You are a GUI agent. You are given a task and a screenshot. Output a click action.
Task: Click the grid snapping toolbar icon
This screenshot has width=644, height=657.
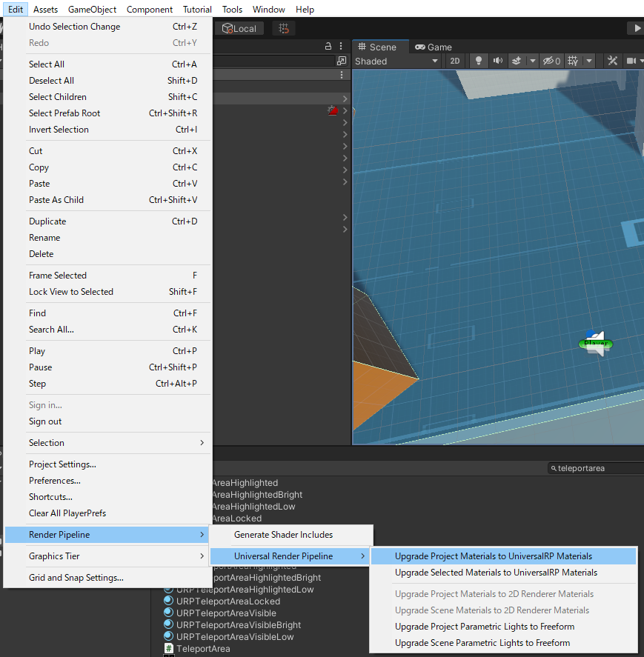(283, 28)
